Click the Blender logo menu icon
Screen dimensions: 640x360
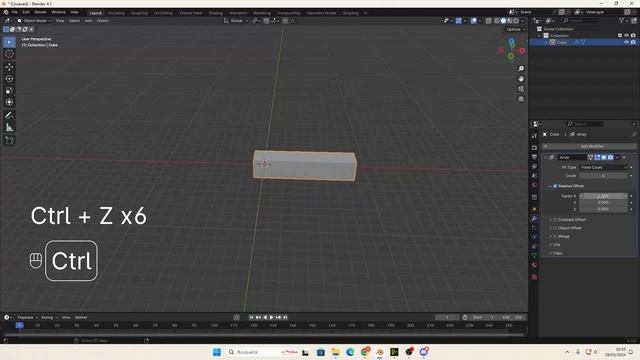[x=6, y=13]
